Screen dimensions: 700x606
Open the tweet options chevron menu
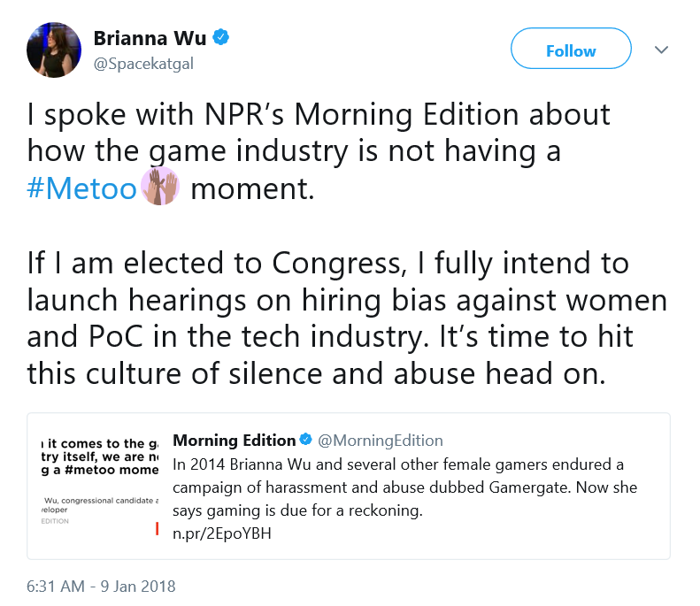click(661, 50)
